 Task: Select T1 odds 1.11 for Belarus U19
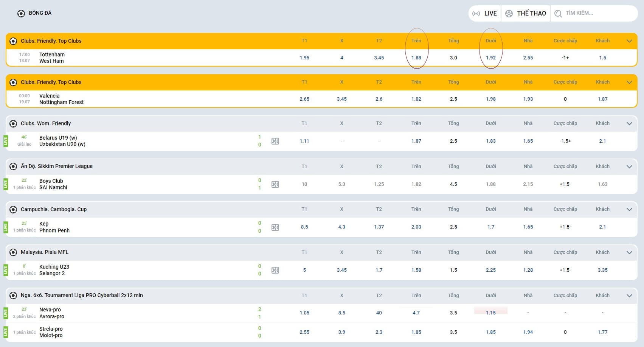coord(304,141)
